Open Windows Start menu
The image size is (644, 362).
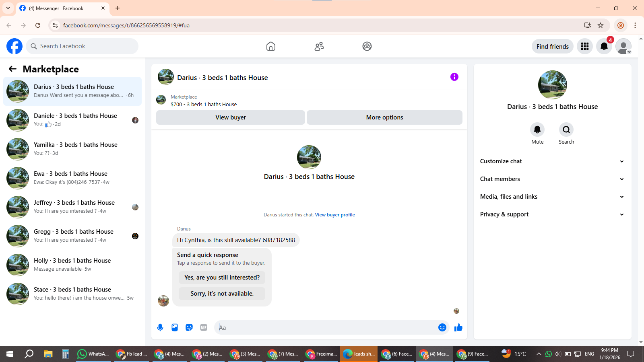[10, 354]
